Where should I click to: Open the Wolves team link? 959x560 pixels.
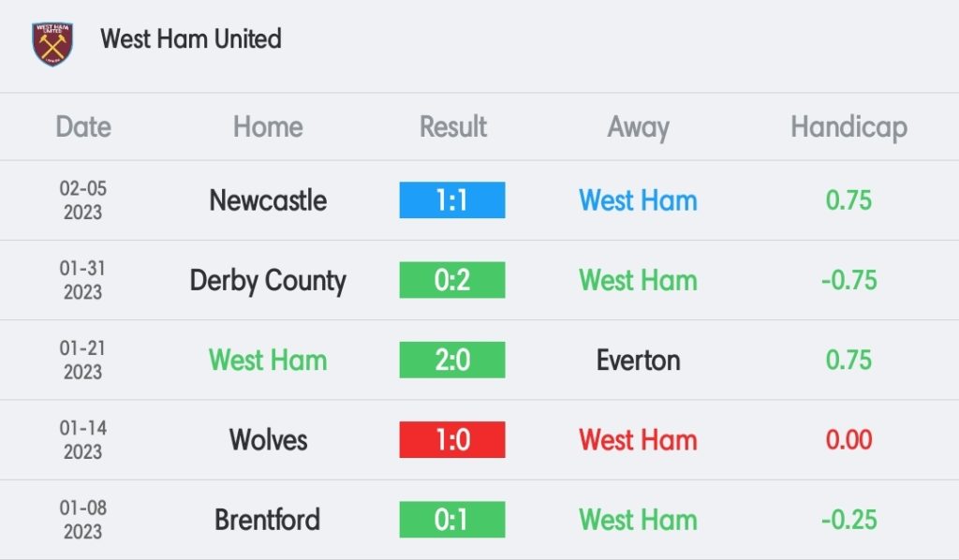pos(268,439)
